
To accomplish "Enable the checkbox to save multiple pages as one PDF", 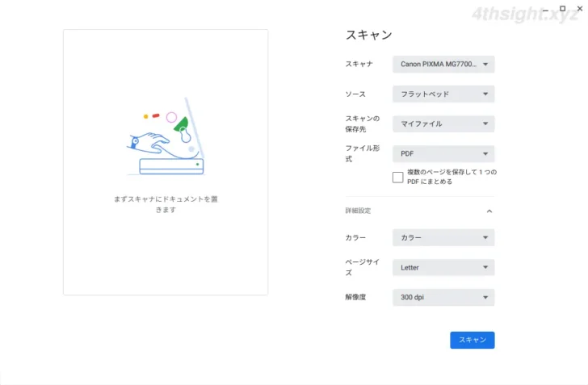I will (397, 177).
